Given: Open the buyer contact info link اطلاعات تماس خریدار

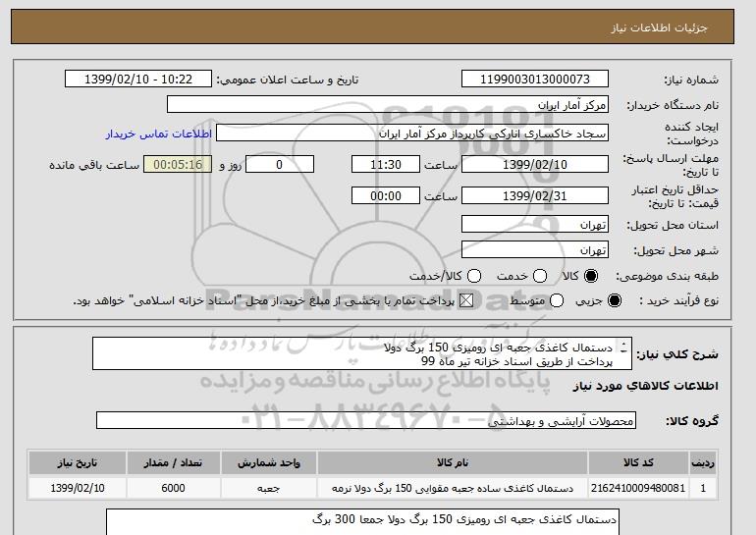Looking at the screenshot, I should pyautogui.click(x=159, y=134).
